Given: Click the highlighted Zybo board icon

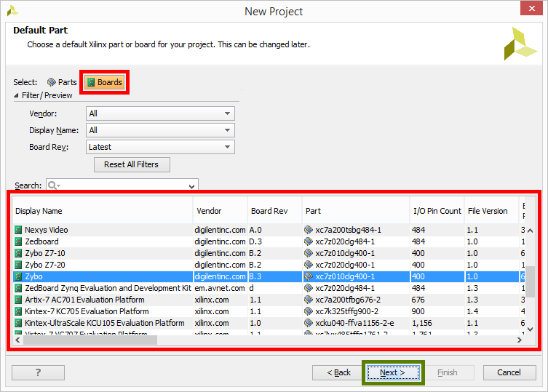Looking at the screenshot, I should point(18,276).
